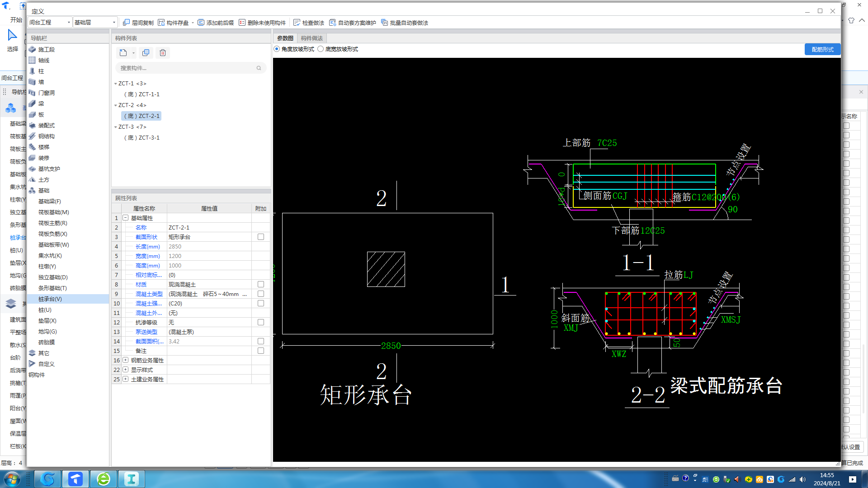Click 添加前后缀 toolbar icon
This screenshot has width=868, height=488.
(201, 23)
